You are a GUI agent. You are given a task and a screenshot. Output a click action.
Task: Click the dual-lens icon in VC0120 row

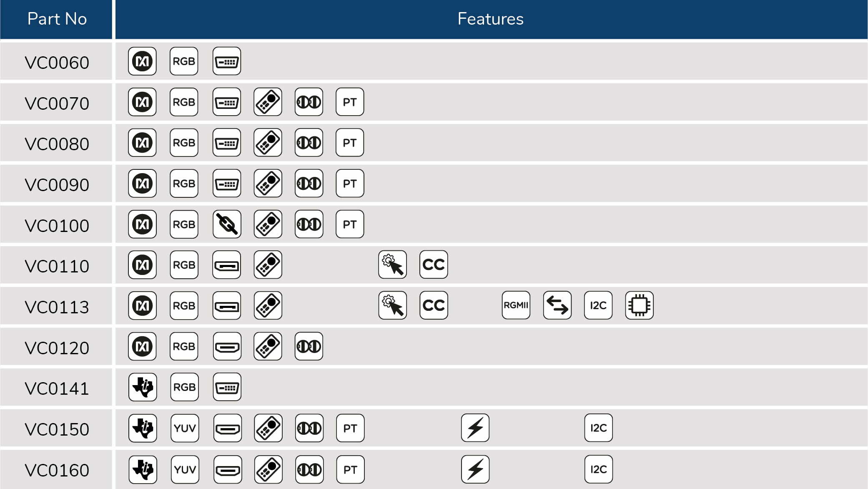pyautogui.click(x=309, y=346)
